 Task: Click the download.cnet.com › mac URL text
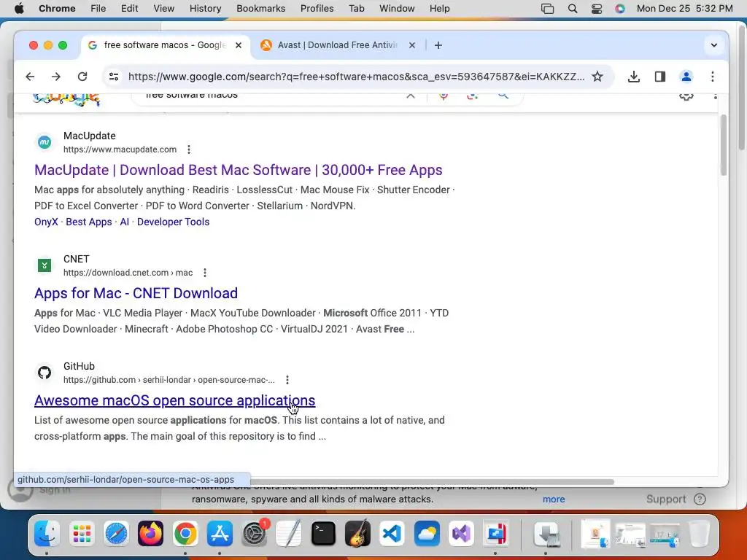128,273
